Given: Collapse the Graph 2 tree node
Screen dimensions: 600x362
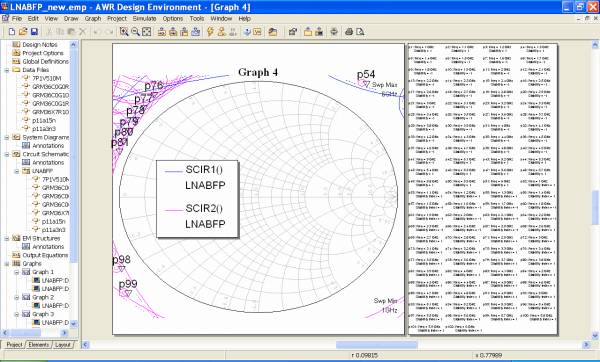Looking at the screenshot, I should 17,297.
